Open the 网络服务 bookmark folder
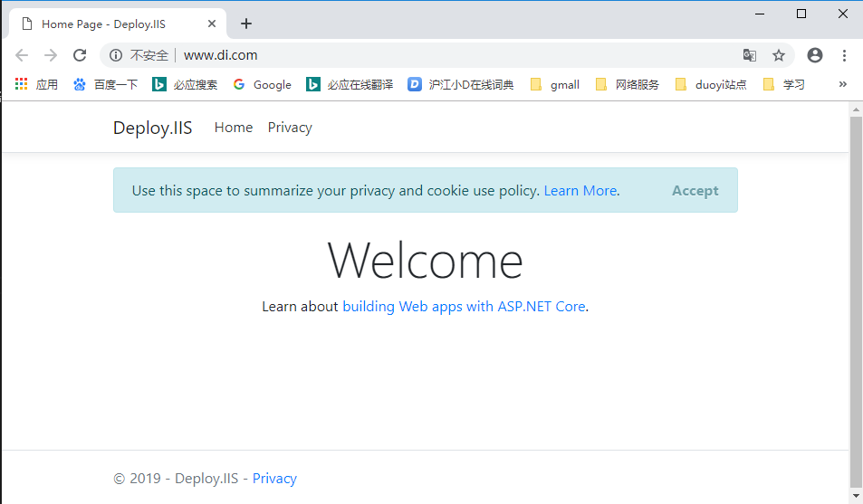 click(628, 84)
